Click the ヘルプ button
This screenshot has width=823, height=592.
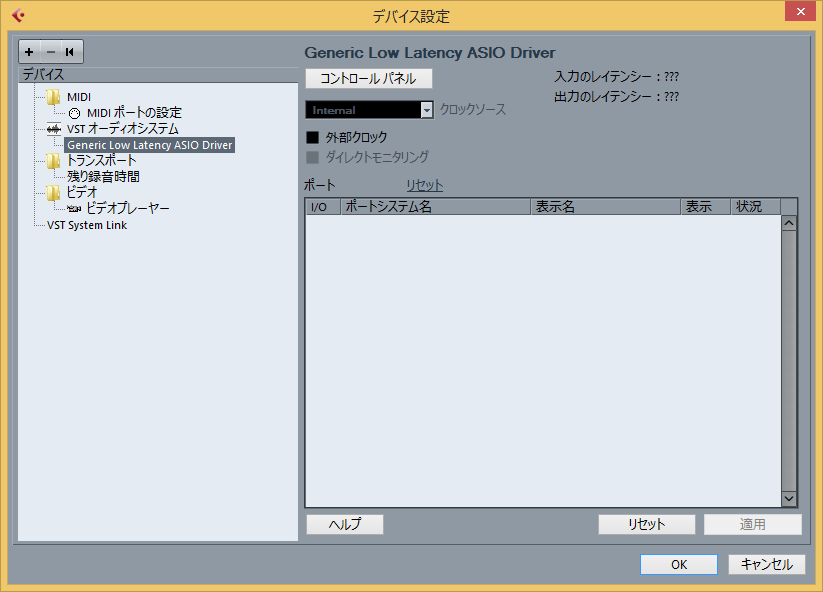pos(345,524)
